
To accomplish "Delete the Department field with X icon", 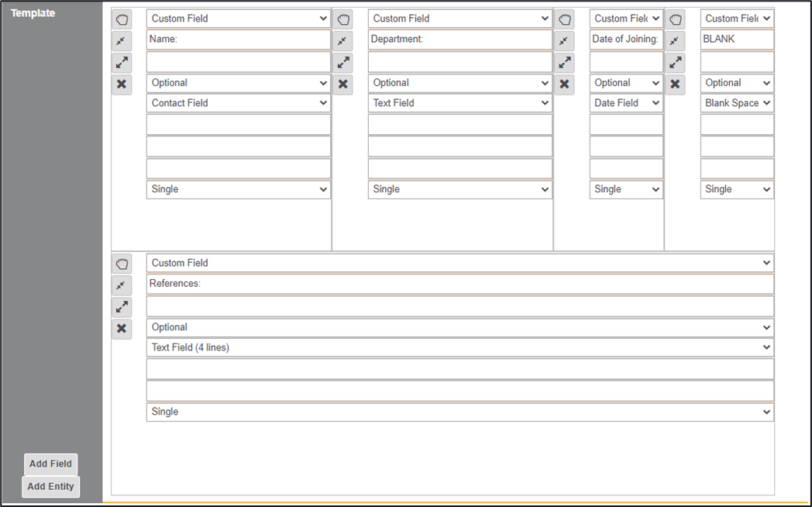I will click(x=343, y=84).
